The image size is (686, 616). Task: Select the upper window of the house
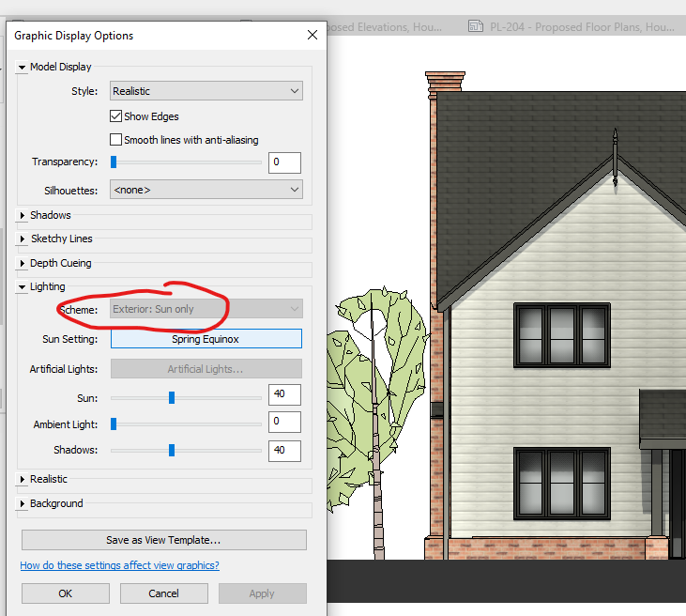tap(562, 335)
